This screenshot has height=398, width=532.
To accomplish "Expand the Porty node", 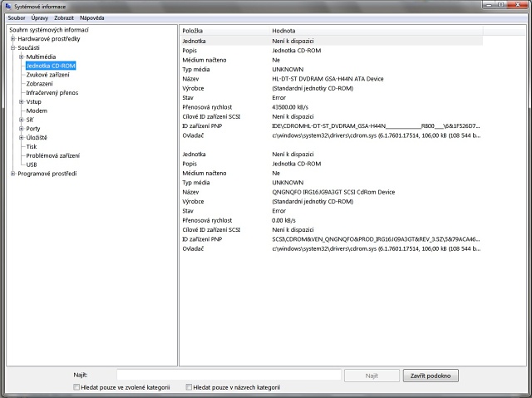I will 22,129.
